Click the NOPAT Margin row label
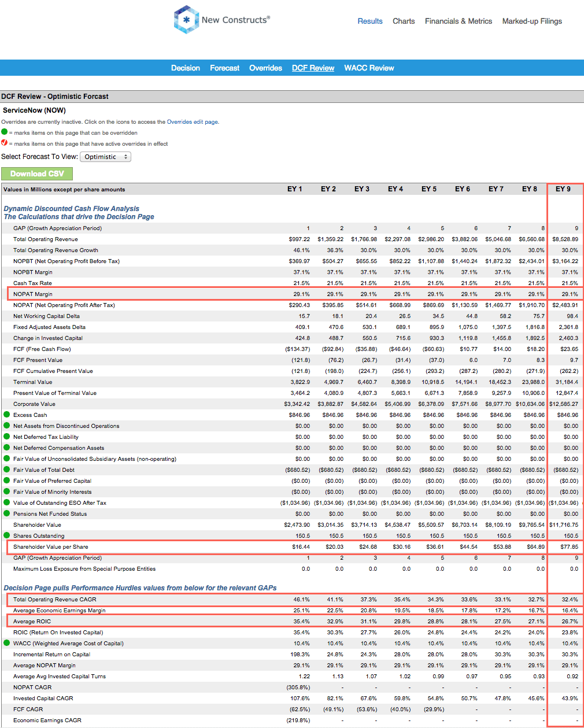Screen dimensions: 584x728 pos(33,294)
